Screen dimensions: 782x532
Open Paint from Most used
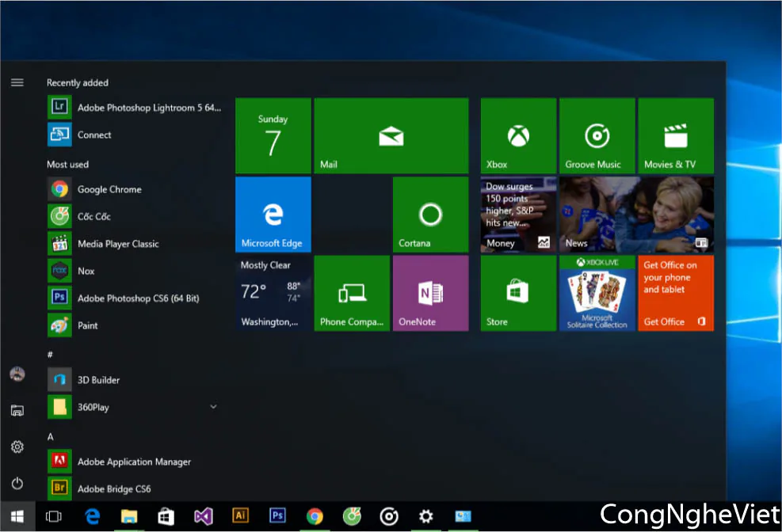(135, 325)
